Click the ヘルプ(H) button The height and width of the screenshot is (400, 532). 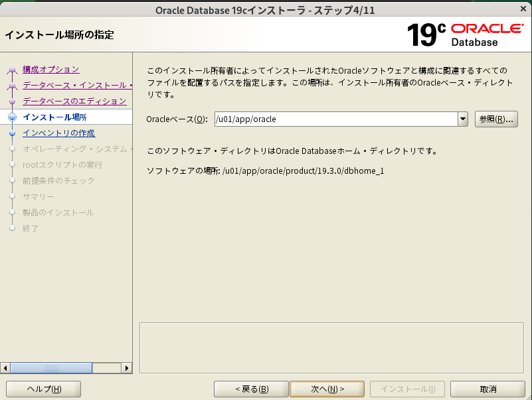point(43,389)
